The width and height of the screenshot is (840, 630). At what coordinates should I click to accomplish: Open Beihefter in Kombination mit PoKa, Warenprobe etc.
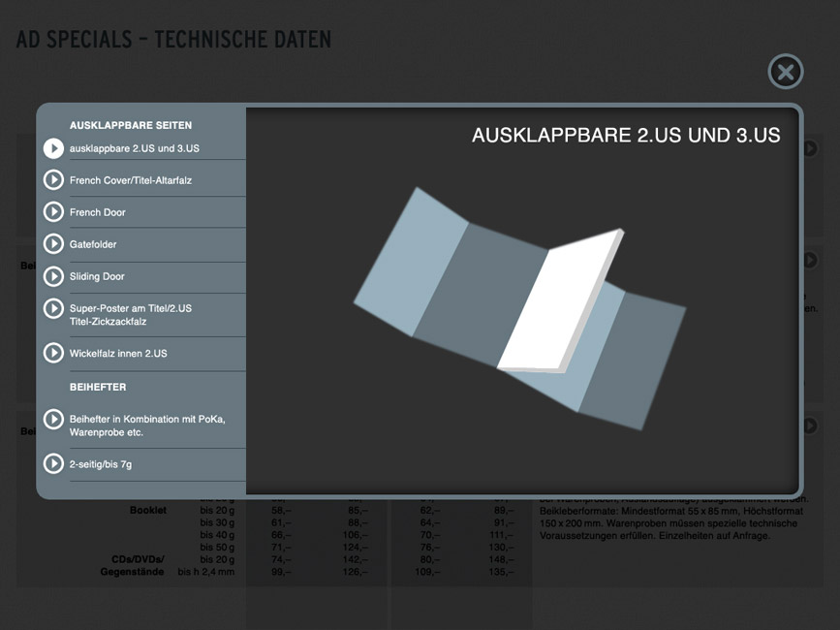point(147,425)
